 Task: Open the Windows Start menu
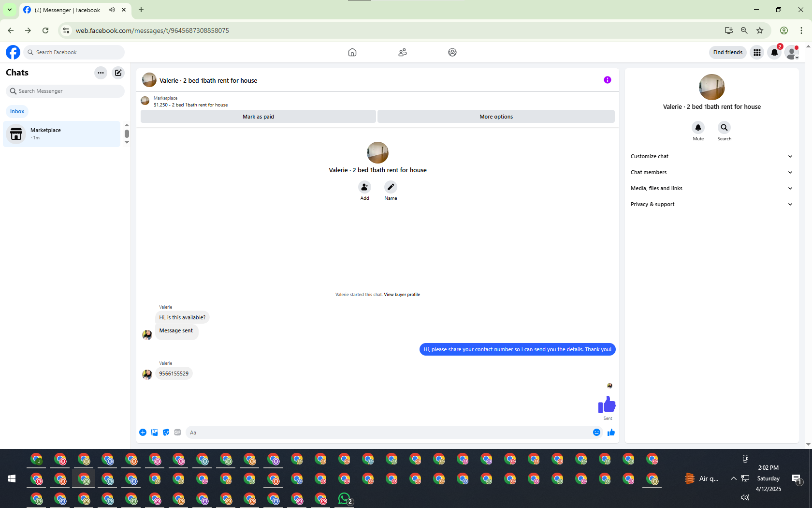[12, 478]
